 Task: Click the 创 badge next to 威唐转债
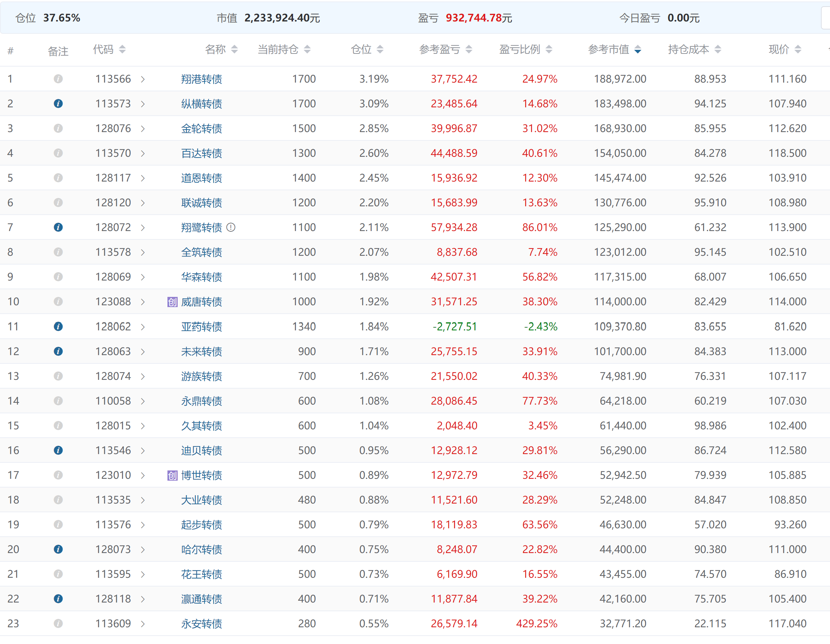[172, 302]
